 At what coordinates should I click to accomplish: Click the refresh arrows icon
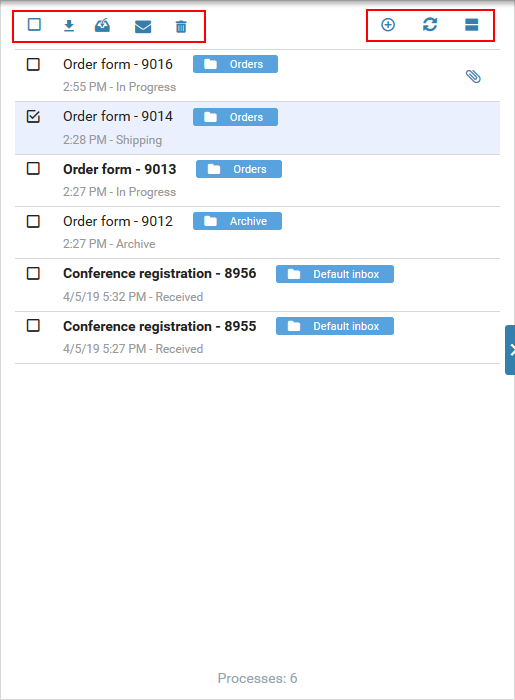click(x=430, y=24)
